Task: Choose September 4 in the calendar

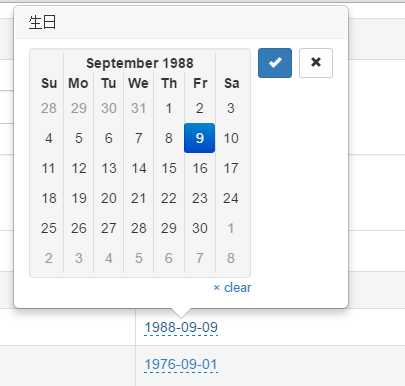Action: pos(49,138)
